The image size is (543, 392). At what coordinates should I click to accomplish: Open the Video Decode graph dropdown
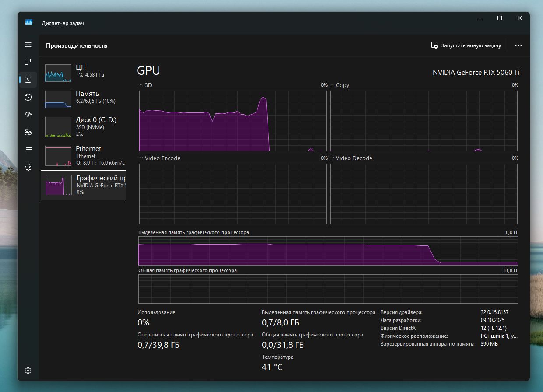[x=332, y=158]
